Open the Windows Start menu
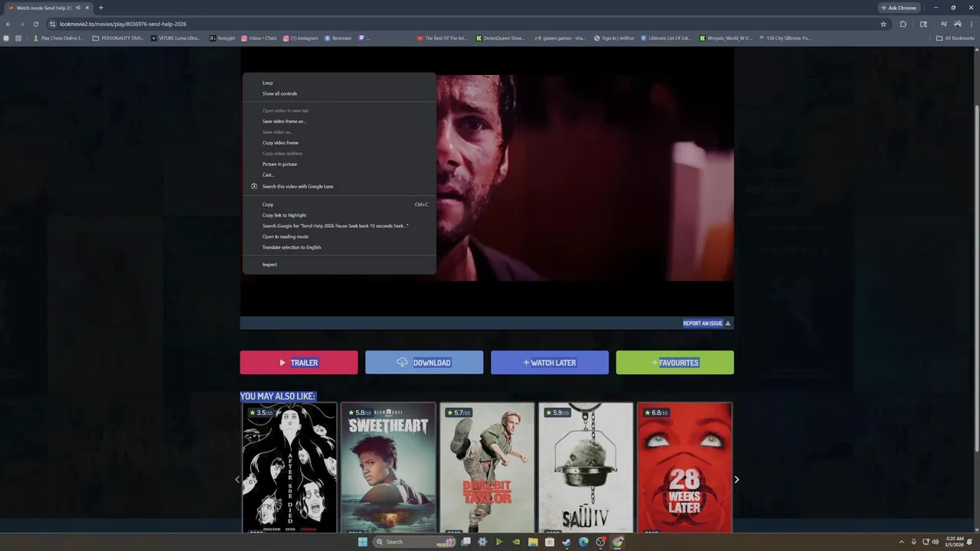The image size is (980, 551). (363, 542)
